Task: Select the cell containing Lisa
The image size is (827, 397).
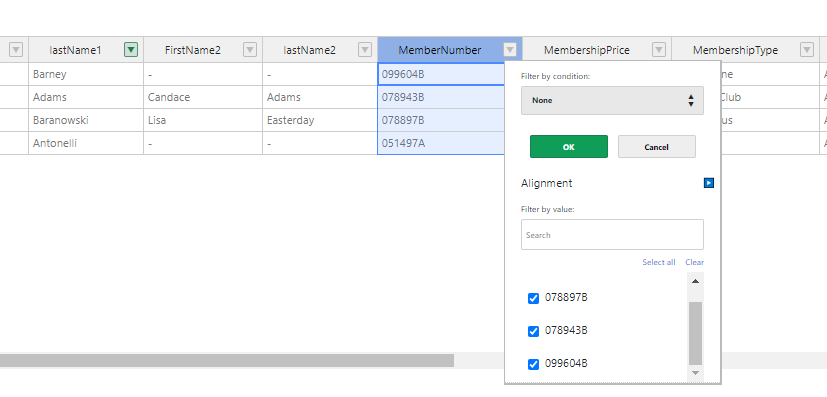Action: pyautogui.click(x=203, y=120)
